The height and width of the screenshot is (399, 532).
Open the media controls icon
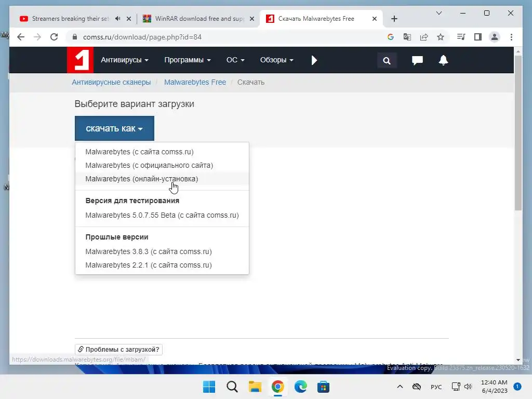point(461,37)
